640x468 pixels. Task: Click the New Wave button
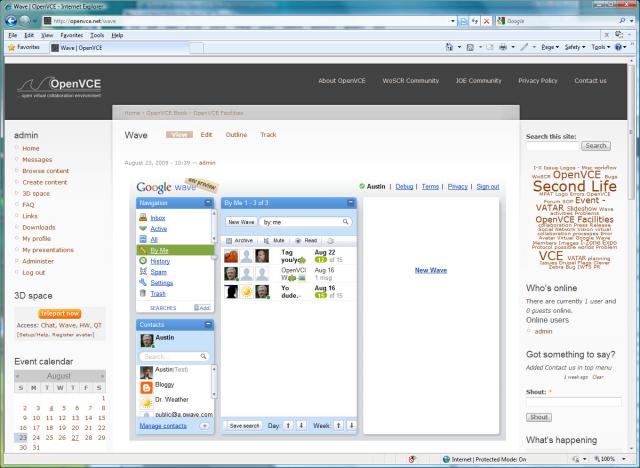(241, 222)
